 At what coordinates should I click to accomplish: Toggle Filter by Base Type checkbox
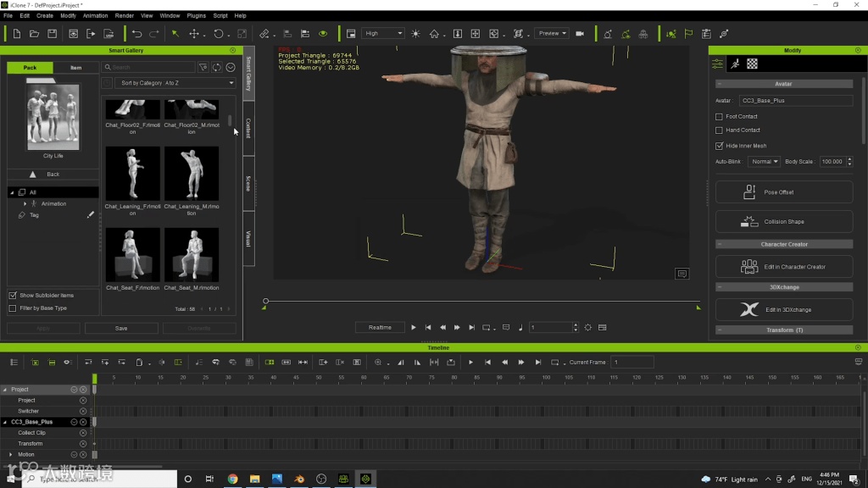tap(13, 308)
